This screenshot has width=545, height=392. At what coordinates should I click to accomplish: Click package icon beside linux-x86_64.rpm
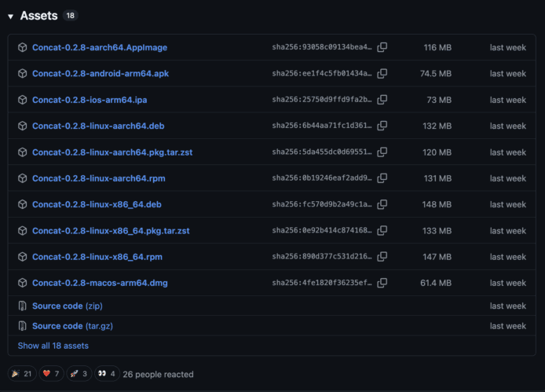(x=22, y=257)
